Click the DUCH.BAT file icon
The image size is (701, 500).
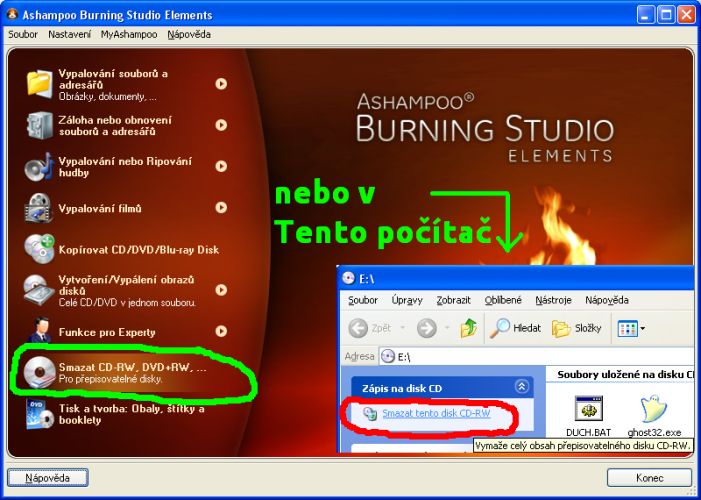coord(588,409)
